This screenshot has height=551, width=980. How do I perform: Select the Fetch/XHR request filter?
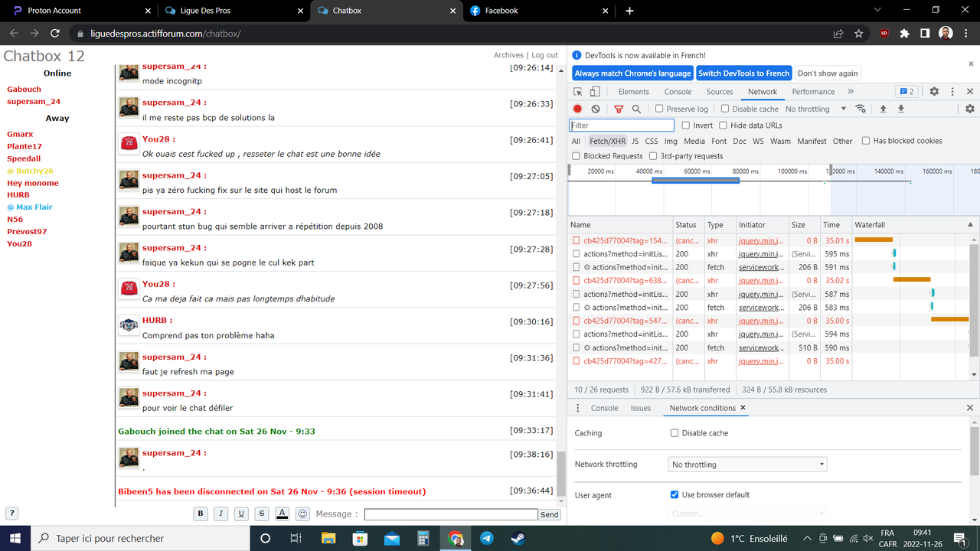[607, 141]
